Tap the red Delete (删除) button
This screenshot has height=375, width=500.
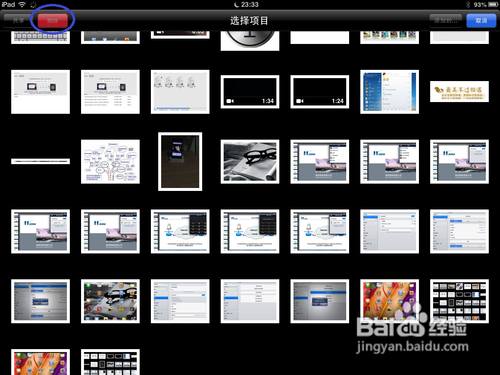[53, 20]
